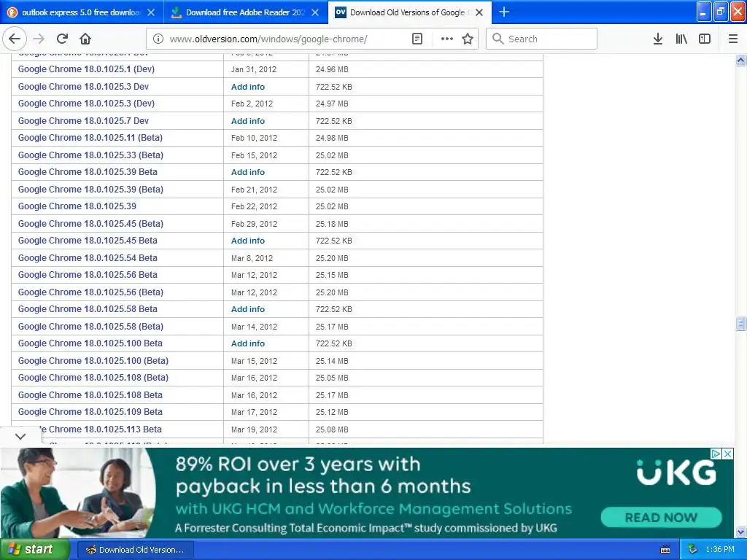Toggle reader view in the address bar

(x=417, y=39)
